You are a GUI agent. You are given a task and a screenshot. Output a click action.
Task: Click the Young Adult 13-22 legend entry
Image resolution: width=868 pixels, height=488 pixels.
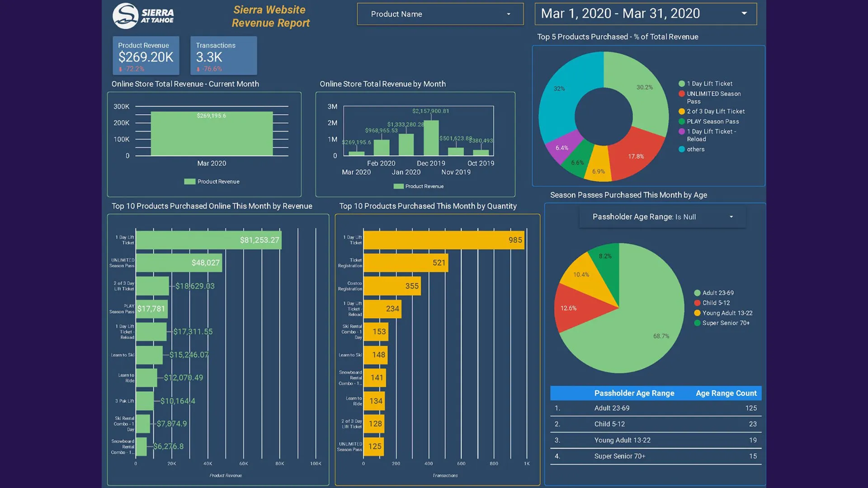(723, 313)
